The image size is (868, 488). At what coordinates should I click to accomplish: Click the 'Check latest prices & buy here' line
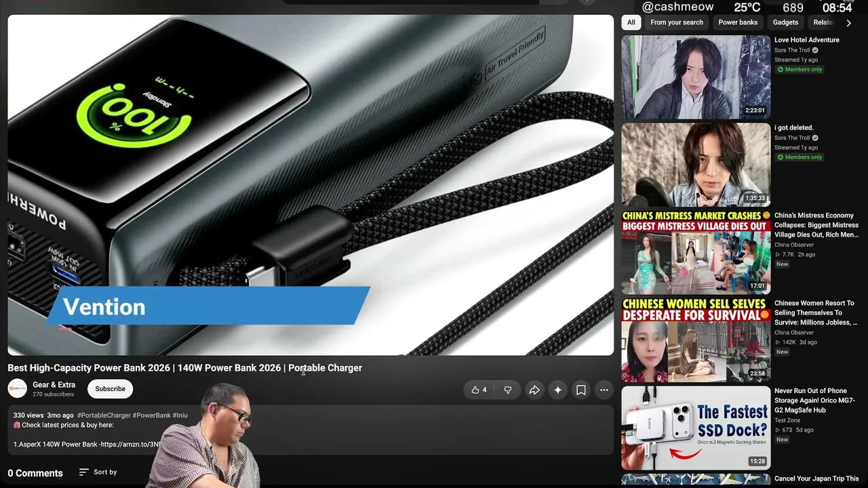click(64, 425)
